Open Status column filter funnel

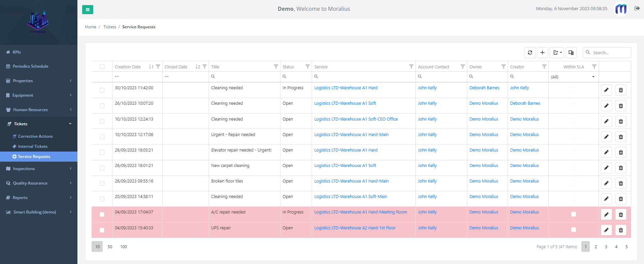click(308, 67)
